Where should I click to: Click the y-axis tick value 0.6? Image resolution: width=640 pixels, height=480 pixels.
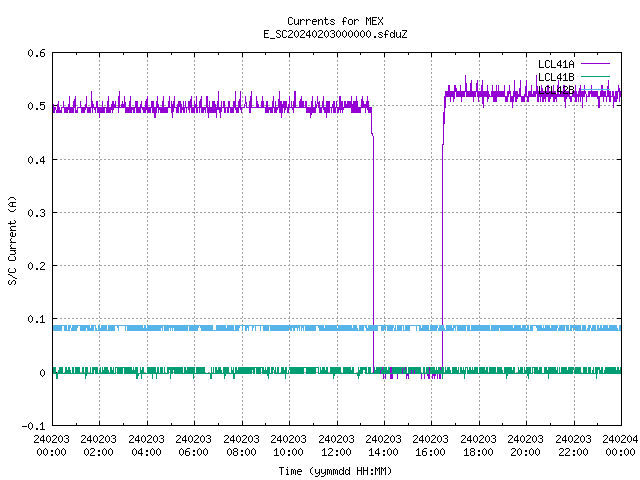[x=36, y=53]
